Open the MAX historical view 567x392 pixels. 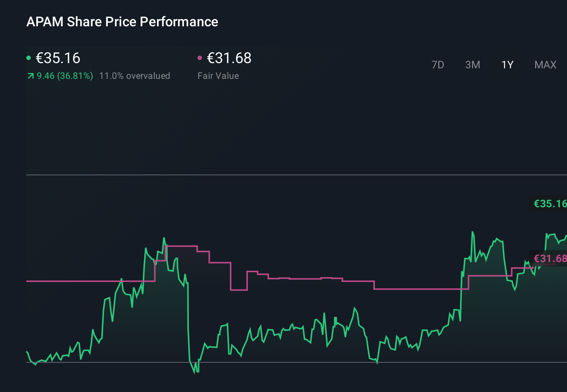pyautogui.click(x=545, y=65)
